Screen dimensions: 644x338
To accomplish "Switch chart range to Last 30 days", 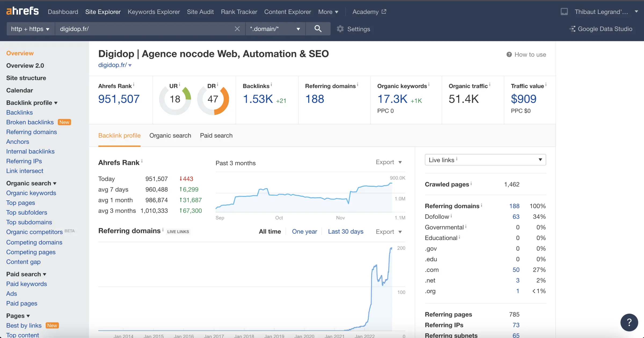I will pos(346,231).
